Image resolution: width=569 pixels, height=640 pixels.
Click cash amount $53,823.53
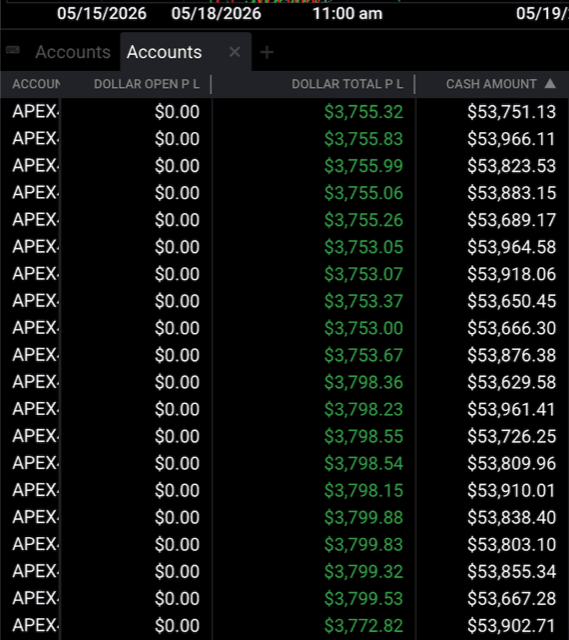coord(511,166)
